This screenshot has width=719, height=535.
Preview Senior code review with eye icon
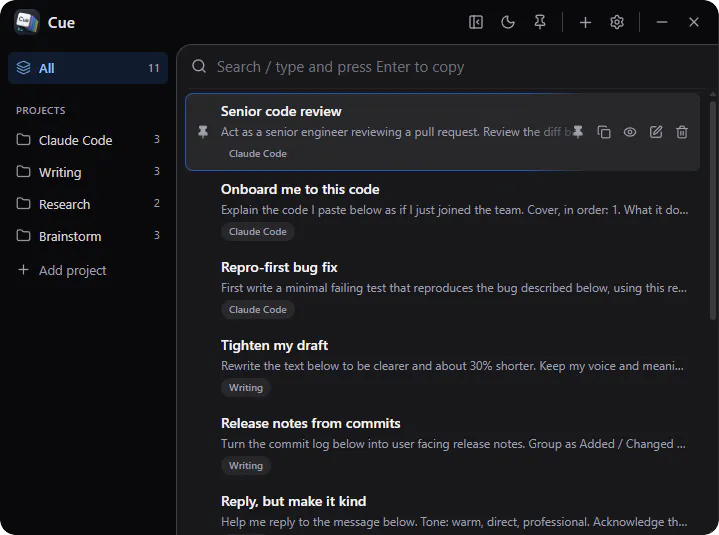coord(630,132)
